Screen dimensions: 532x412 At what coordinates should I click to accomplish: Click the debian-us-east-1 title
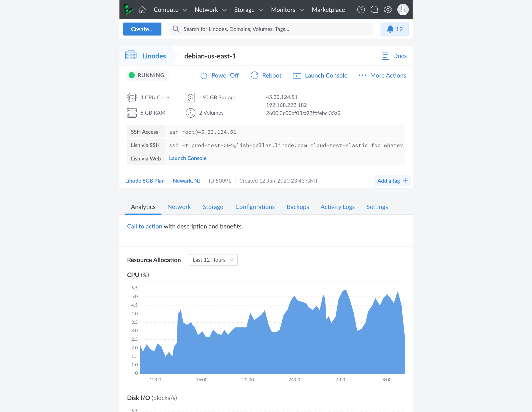(x=210, y=56)
